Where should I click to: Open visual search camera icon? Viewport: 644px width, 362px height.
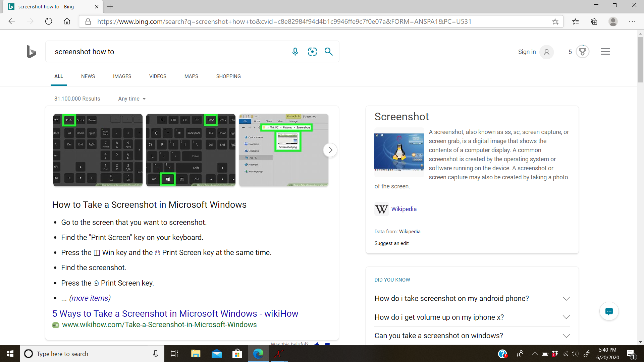[x=312, y=52]
